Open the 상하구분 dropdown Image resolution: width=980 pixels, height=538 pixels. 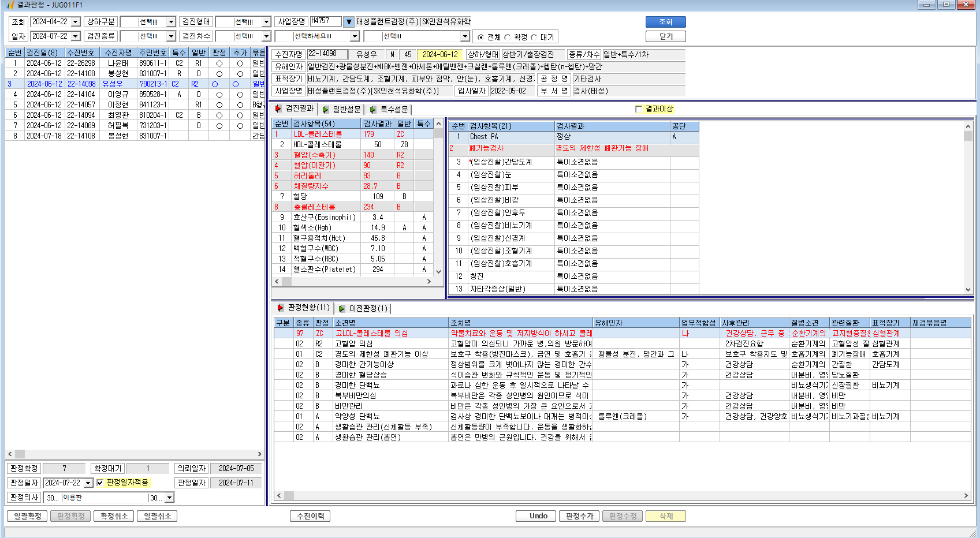[x=171, y=22]
